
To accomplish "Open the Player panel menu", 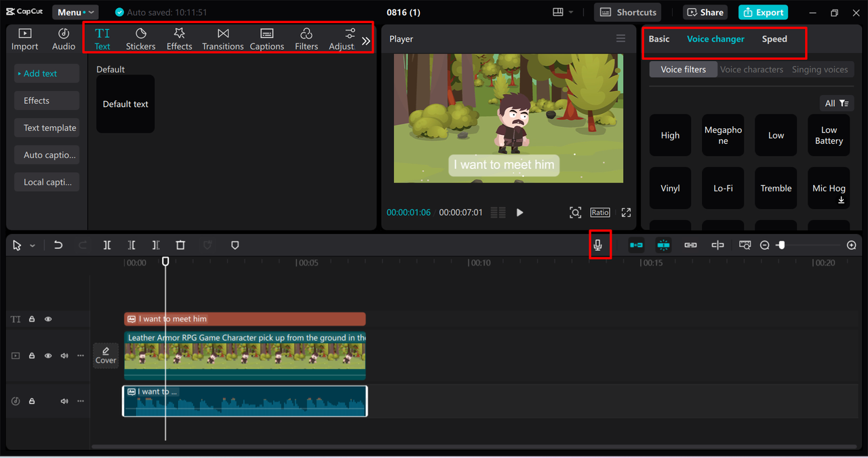I will [620, 39].
